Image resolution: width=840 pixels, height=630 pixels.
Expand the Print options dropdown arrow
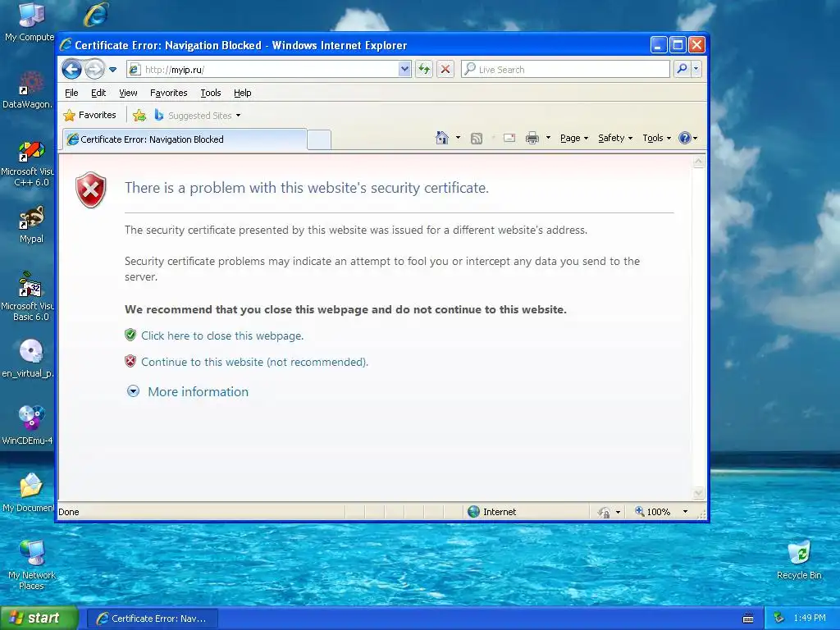pos(548,138)
